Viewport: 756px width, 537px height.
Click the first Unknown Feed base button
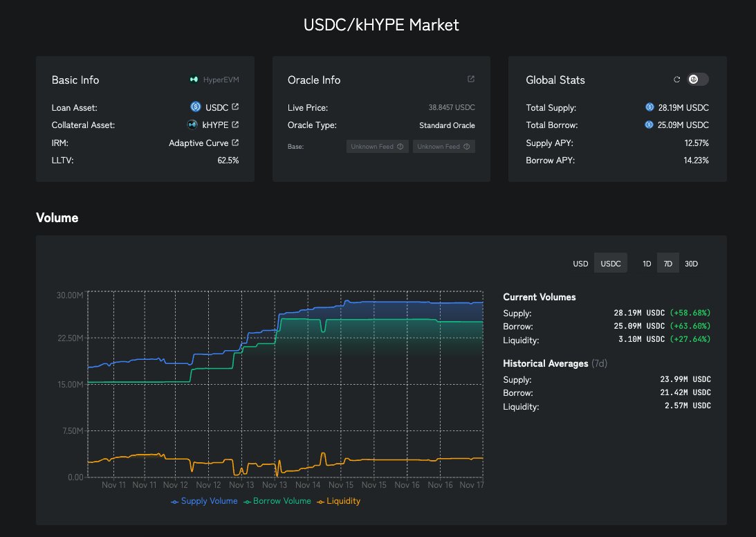point(377,147)
